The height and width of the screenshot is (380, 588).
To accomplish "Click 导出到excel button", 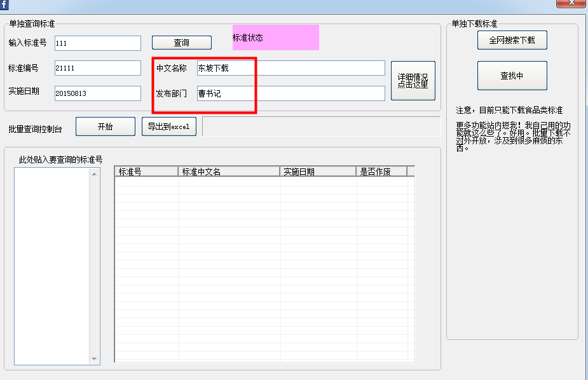I will (168, 126).
